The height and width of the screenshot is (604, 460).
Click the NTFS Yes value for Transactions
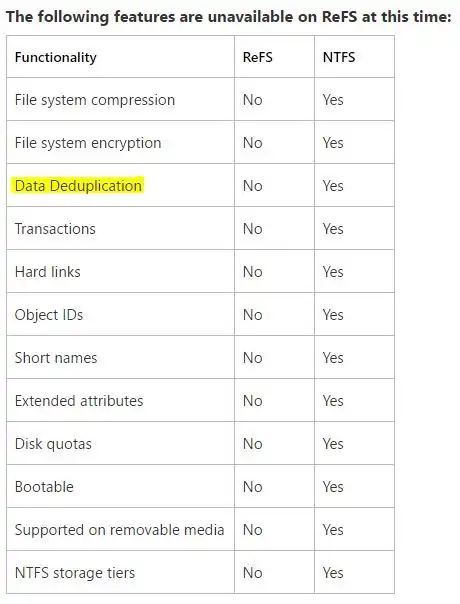(x=333, y=229)
